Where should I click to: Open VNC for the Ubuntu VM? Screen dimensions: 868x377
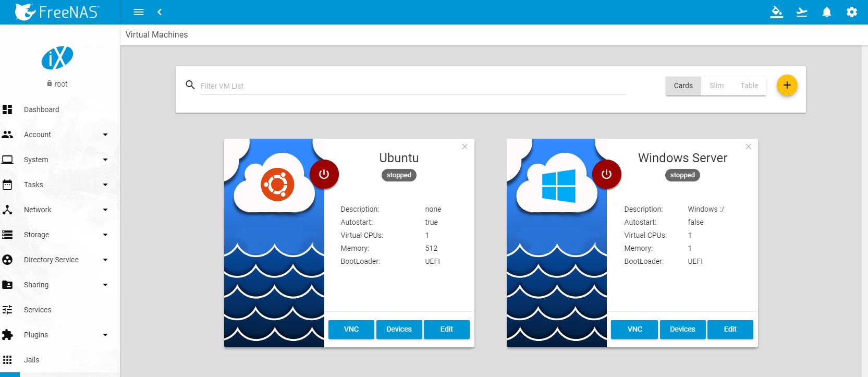(351, 329)
